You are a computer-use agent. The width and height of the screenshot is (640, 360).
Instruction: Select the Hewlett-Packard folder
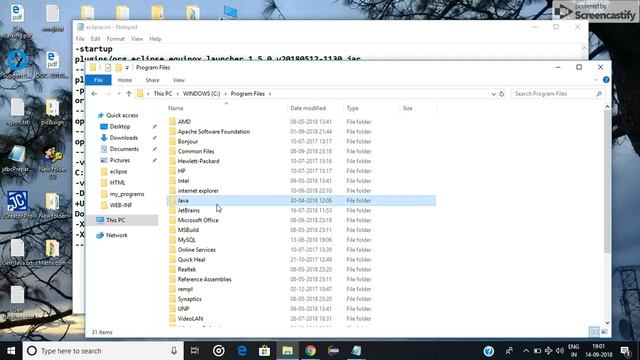pyautogui.click(x=198, y=161)
